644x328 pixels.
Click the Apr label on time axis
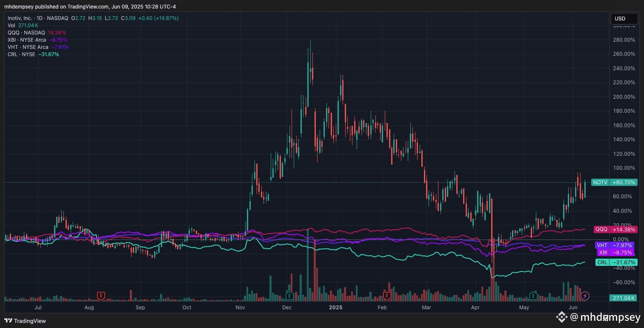[x=476, y=307]
